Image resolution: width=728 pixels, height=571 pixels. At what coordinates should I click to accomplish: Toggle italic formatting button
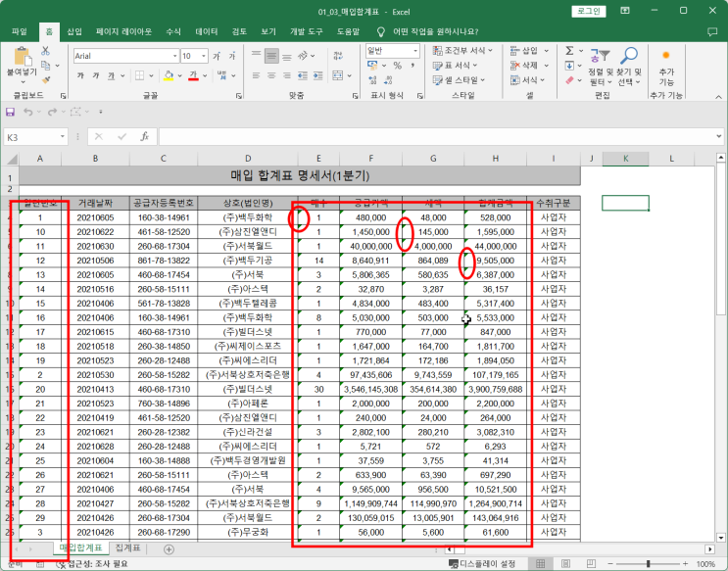[x=96, y=75]
